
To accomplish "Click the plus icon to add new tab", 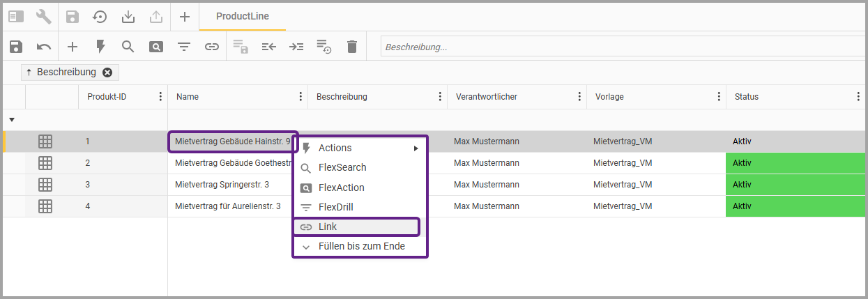I will pos(184,17).
